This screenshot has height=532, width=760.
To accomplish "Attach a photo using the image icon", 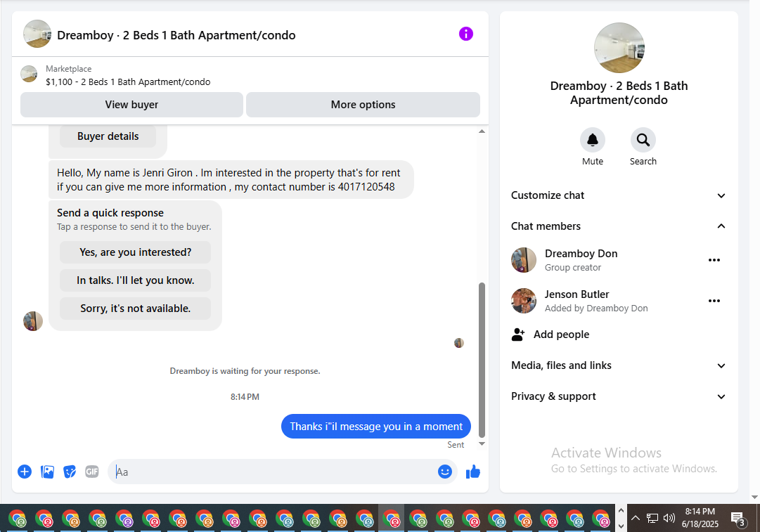I will [x=48, y=472].
